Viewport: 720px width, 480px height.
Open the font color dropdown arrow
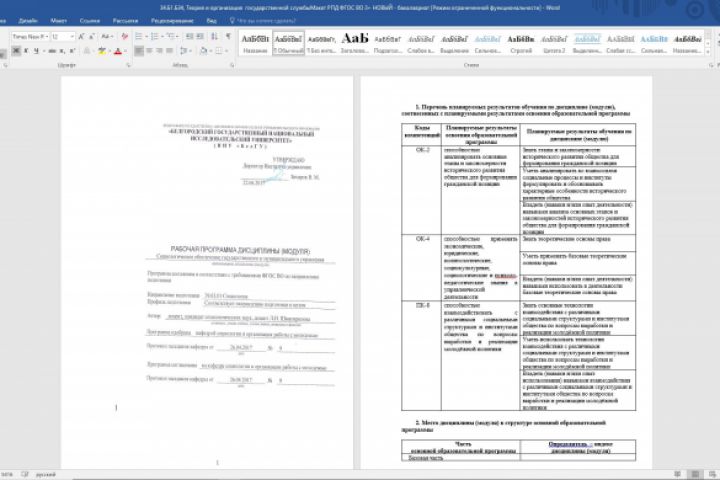tap(125, 51)
